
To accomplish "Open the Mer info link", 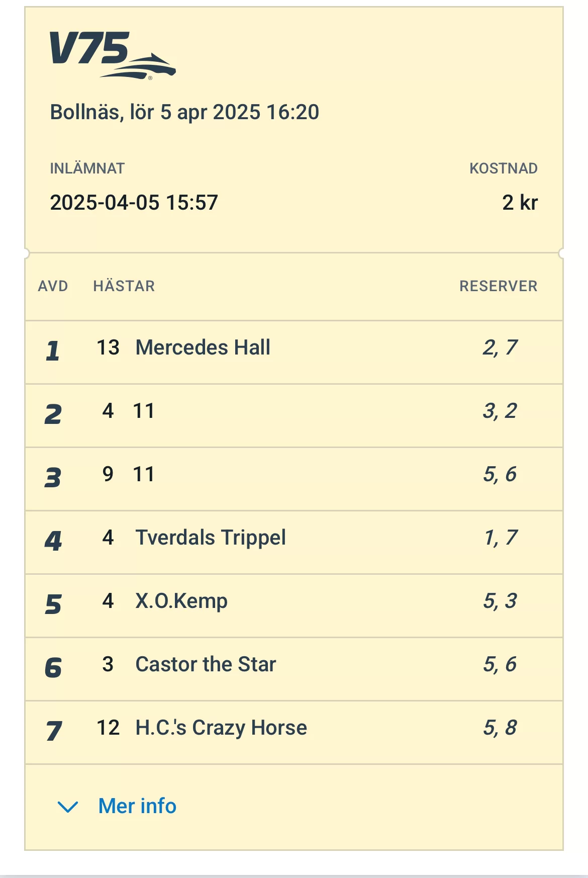I will pos(137,806).
